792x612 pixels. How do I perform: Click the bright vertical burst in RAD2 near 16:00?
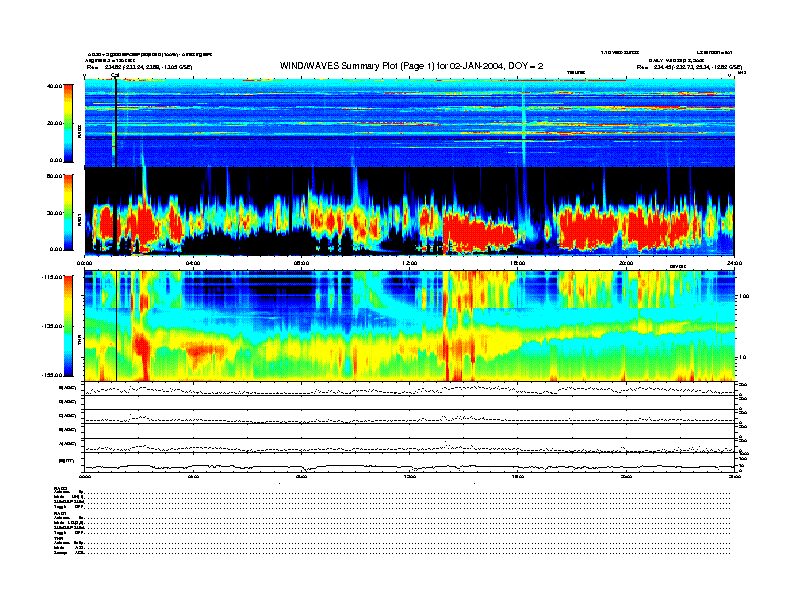coord(523,120)
